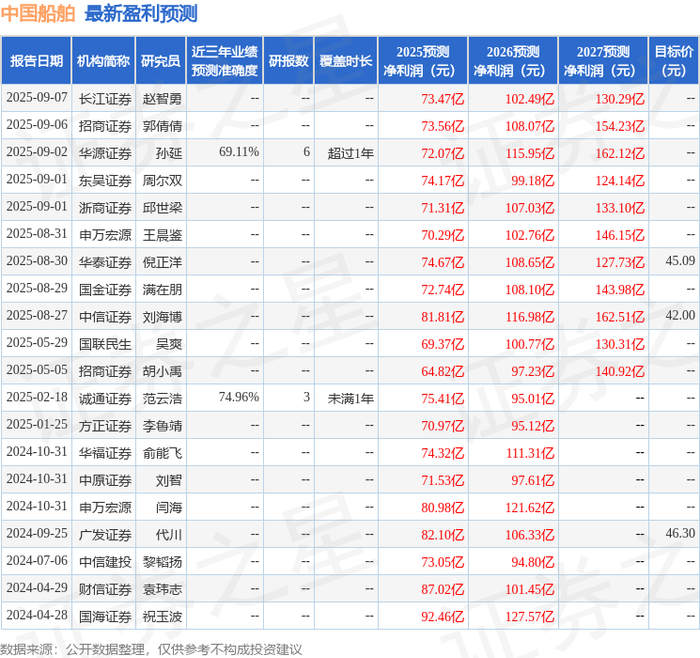700x658 pixels.
Task: Select institution 浙商证券
Action: pos(105,208)
